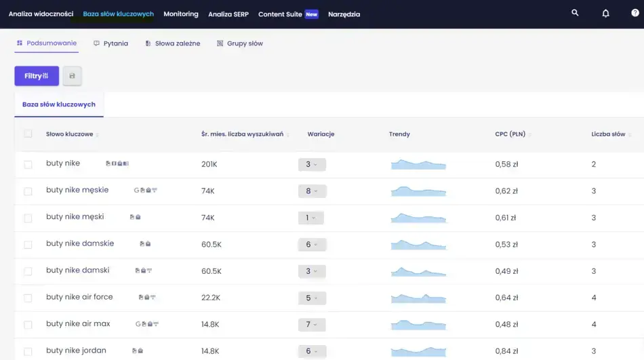Sort by the Słowo kluczowe column sort icon
This screenshot has width=644, height=360.
[x=98, y=135]
